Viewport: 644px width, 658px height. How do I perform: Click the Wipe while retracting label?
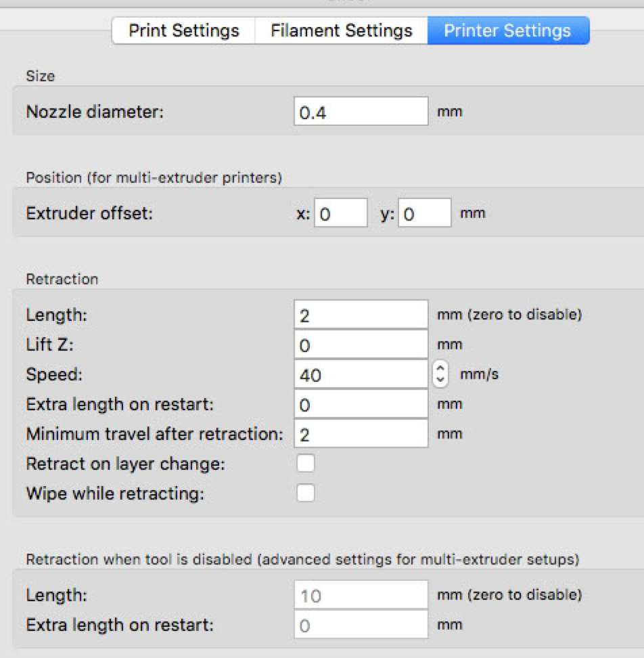pos(115,493)
